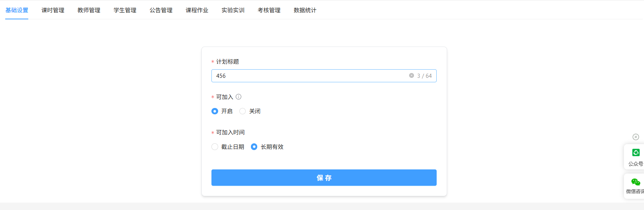Go to 考核管理 tab
The image size is (644, 210).
[269, 10]
